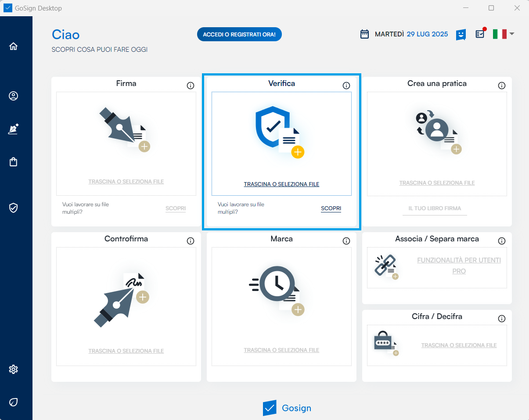529x420 pixels.
Task: Expand the Italian flag language dropdown
Action: point(503,34)
